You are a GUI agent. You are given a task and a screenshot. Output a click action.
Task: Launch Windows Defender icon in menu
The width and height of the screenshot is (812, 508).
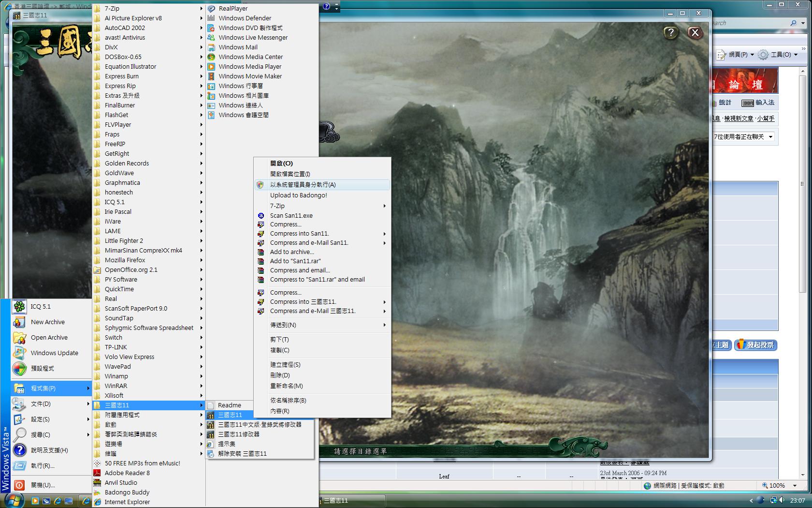(211, 18)
